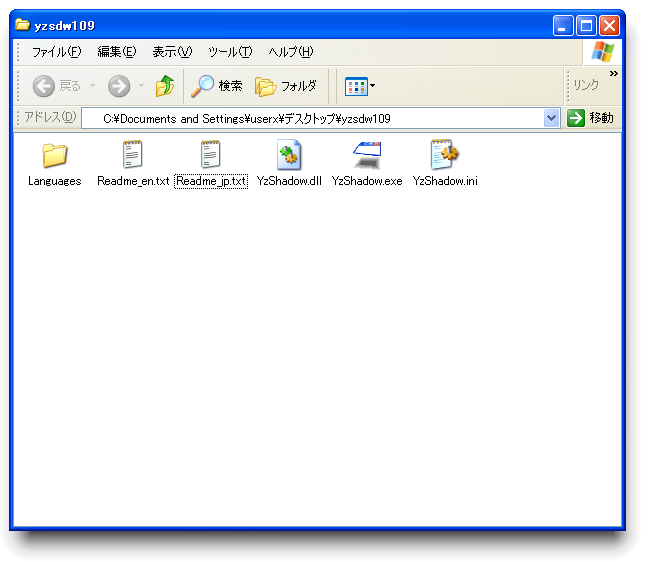Select the YzShadow.exe application icon
The height and width of the screenshot is (562, 650).
(x=367, y=155)
